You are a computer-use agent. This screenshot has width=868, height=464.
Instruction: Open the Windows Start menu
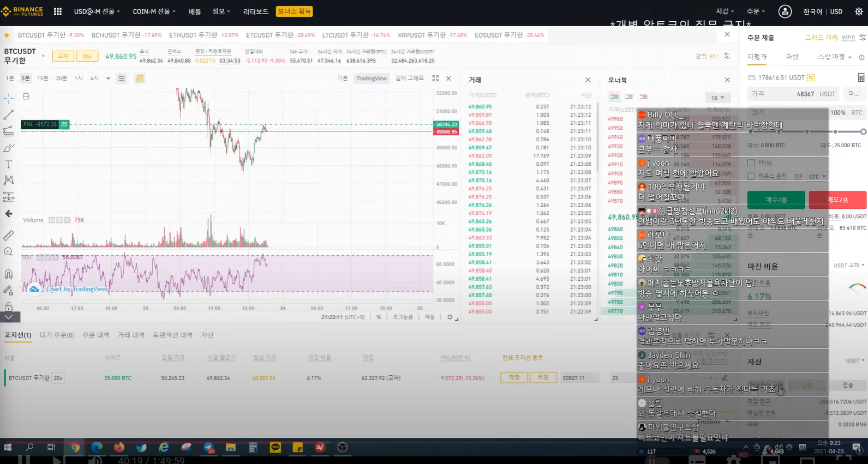[8, 448]
